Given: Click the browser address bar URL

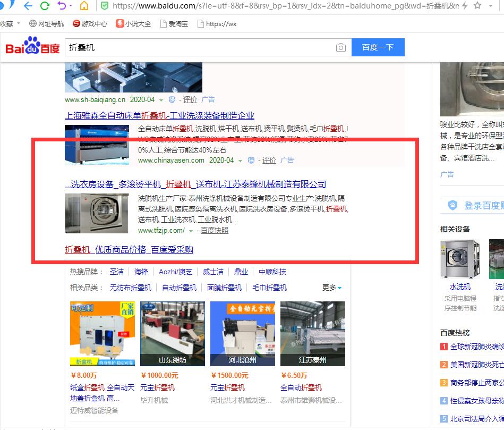Looking at the screenshot, I should point(286,6).
